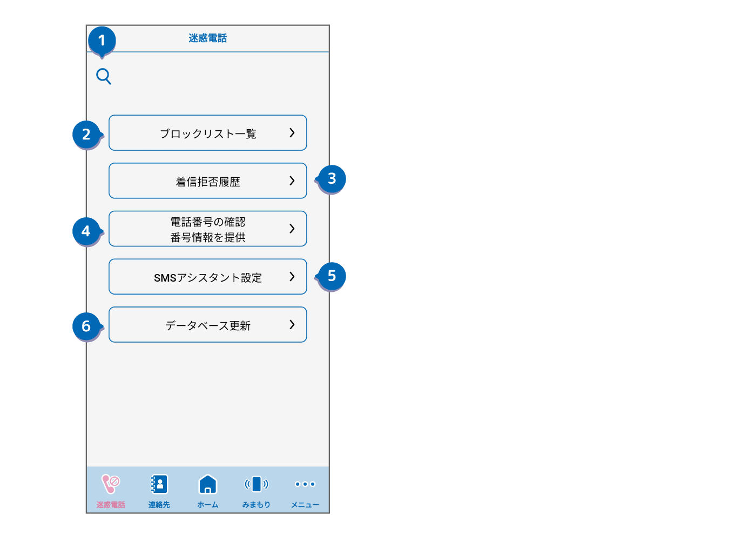Open the 着信拒否履歴 button text
Screen dimensions: 756x541
(208, 182)
